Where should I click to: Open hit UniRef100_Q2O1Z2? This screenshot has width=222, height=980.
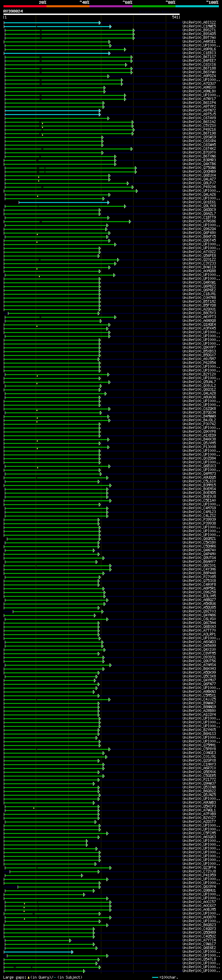coord(199,259)
